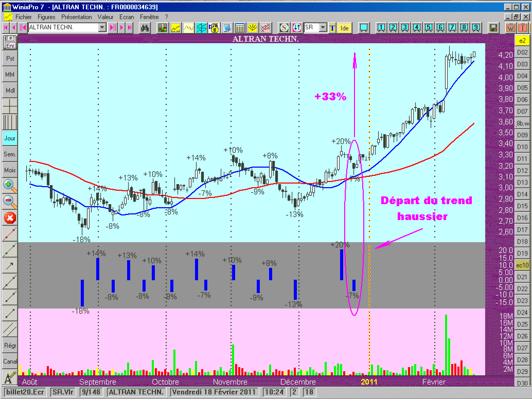Toggle the Jour daily period button
532x399 pixels.
9,138
